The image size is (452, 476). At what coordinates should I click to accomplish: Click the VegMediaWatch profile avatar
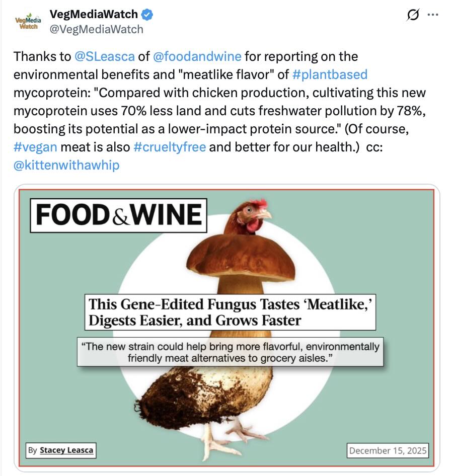coord(28,23)
